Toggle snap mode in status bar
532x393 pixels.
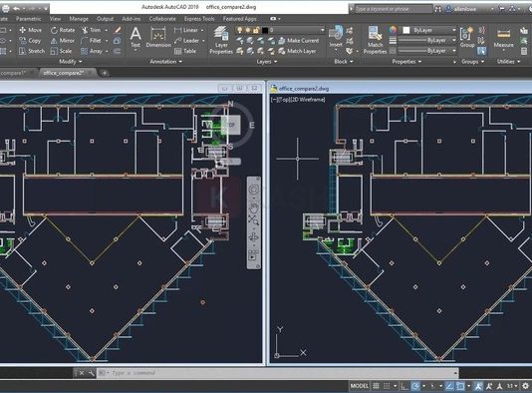coord(387,386)
